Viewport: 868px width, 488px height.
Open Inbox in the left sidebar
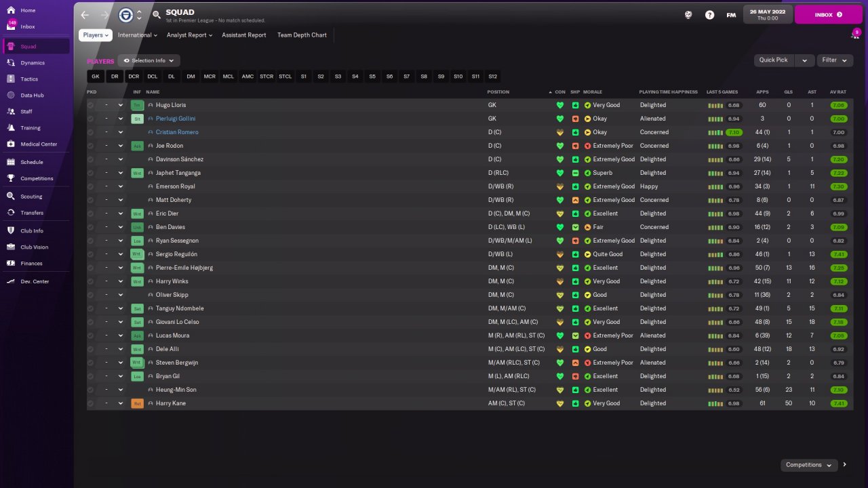click(37, 26)
